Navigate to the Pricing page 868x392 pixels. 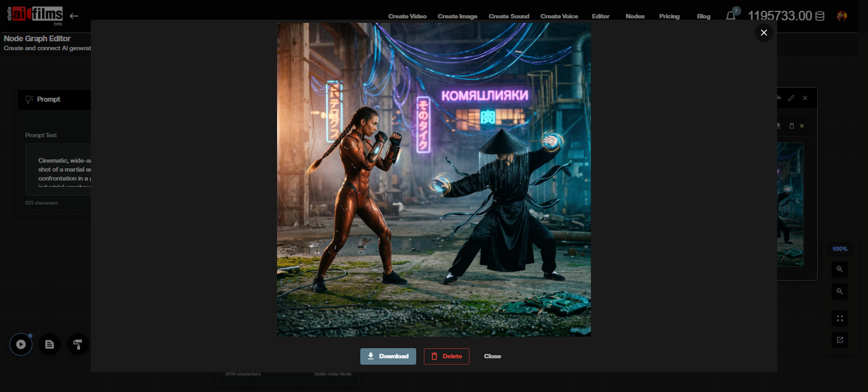point(669,17)
